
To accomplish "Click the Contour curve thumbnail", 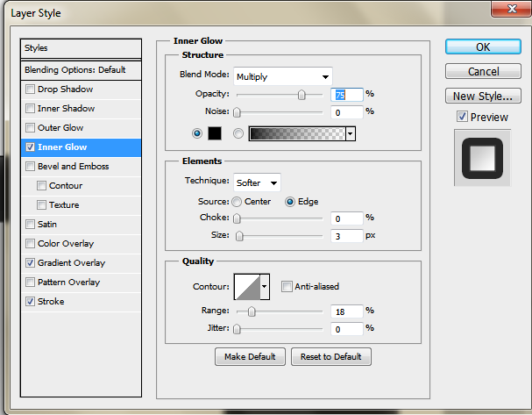I will point(247,287).
